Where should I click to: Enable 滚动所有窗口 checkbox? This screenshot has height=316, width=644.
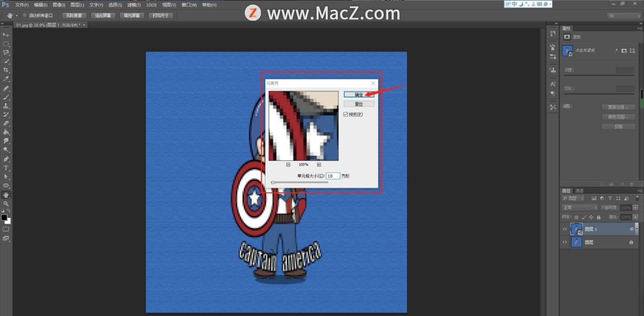24,16
